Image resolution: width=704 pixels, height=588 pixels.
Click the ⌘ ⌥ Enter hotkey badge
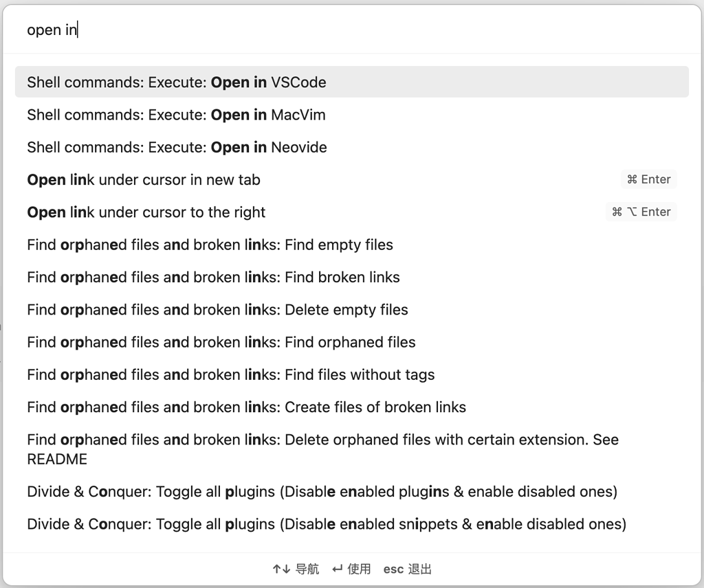[x=641, y=212]
